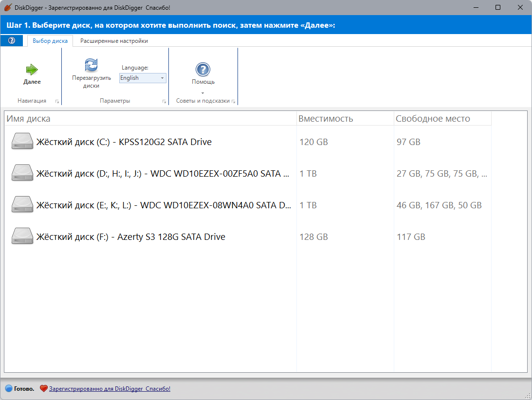Open the Language dropdown set to English
532x400 pixels.
point(143,78)
